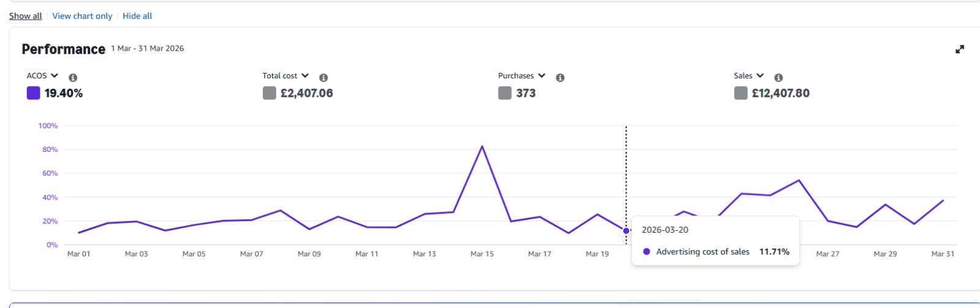Viewport: 980px width, 308px height.
Task: Click the 100% y-axis label
Action: pos(48,126)
